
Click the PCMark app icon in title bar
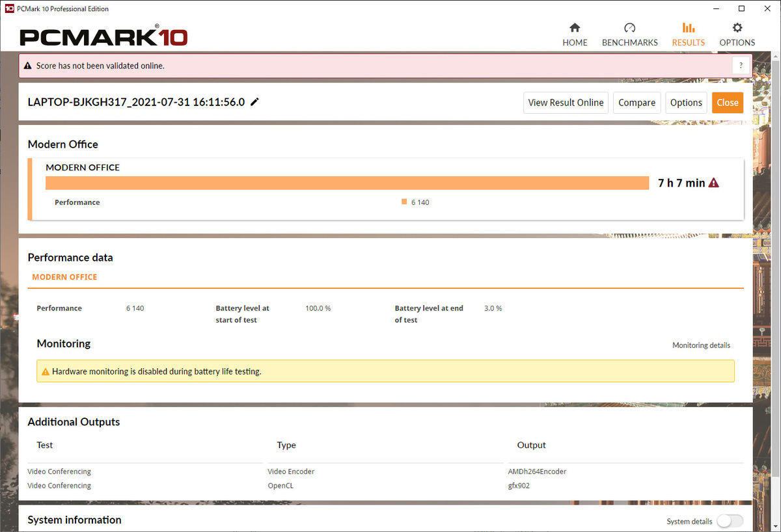pos(9,8)
